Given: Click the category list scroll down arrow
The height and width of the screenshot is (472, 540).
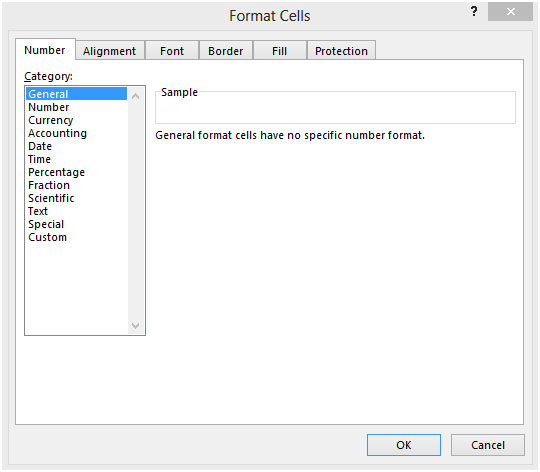Looking at the screenshot, I should click(x=136, y=325).
